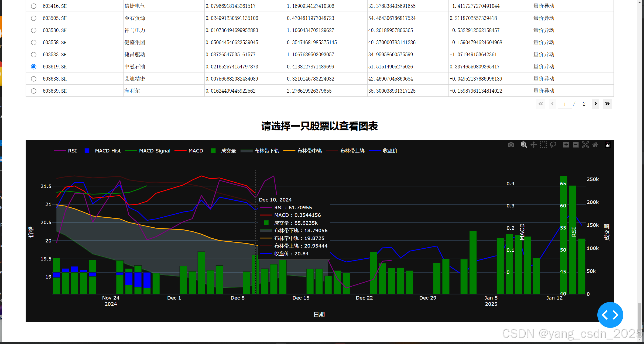Download plot as PNG camera icon

pos(511,145)
